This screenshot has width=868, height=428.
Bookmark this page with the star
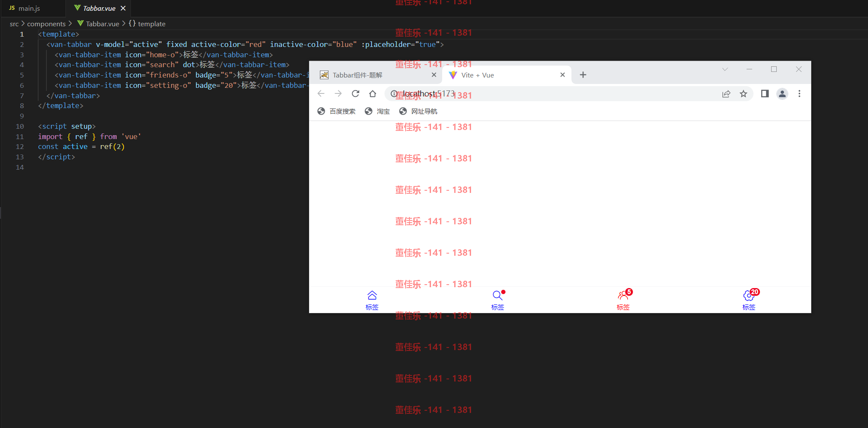click(x=744, y=93)
